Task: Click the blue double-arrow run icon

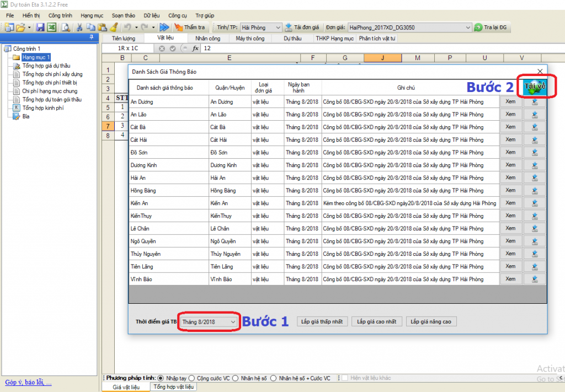Action: (164, 27)
